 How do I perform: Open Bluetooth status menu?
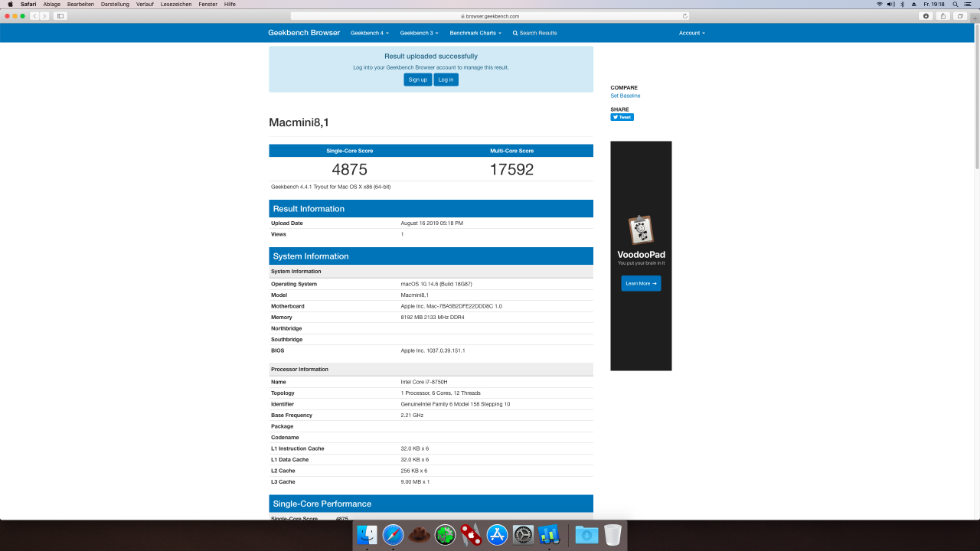[902, 4]
